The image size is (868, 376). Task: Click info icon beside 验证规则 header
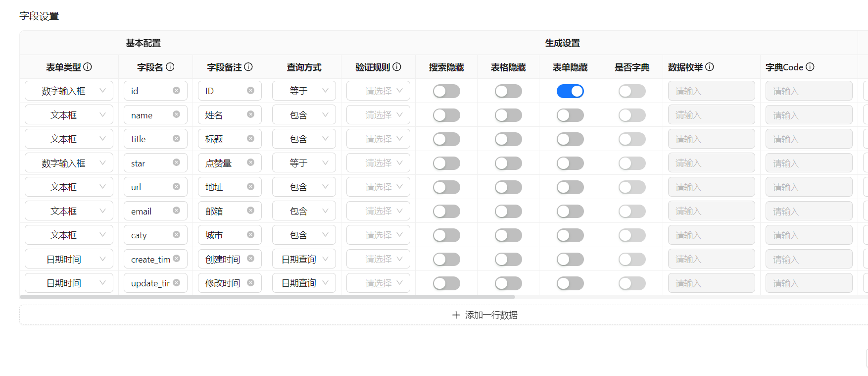(397, 67)
